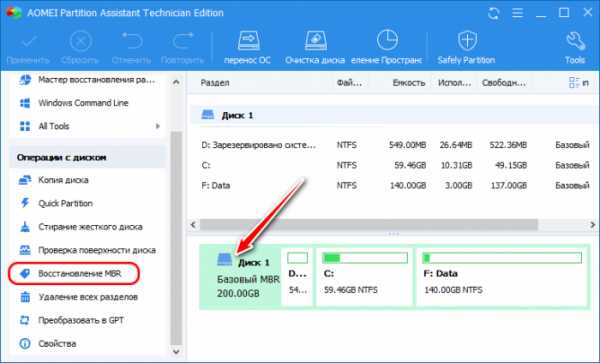The width and height of the screenshot is (600, 363).
Task: Click the 140.00GB capacity cell
Action: click(x=408, y=186)
